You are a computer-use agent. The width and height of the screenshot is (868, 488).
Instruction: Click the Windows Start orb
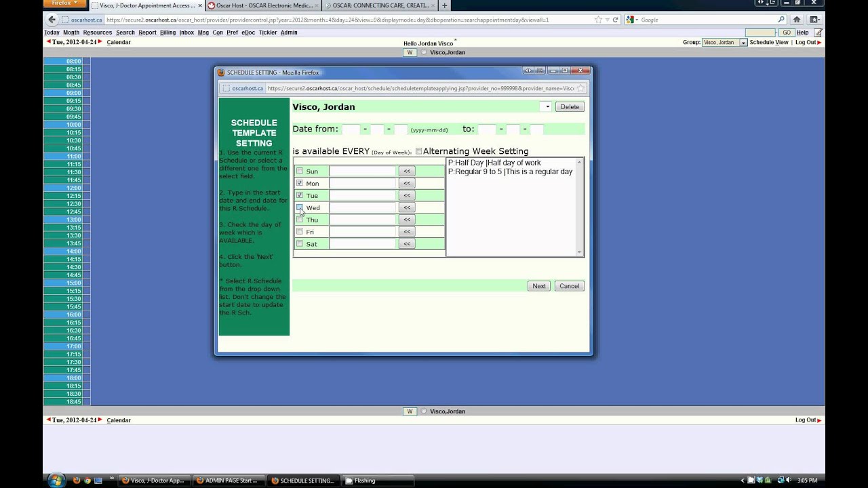tap(56, 480)
